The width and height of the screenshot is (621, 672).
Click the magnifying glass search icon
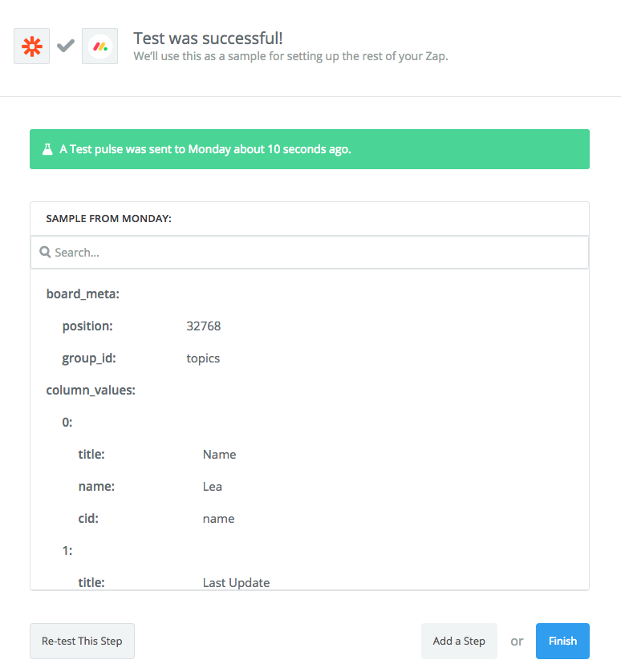(45, 252)
